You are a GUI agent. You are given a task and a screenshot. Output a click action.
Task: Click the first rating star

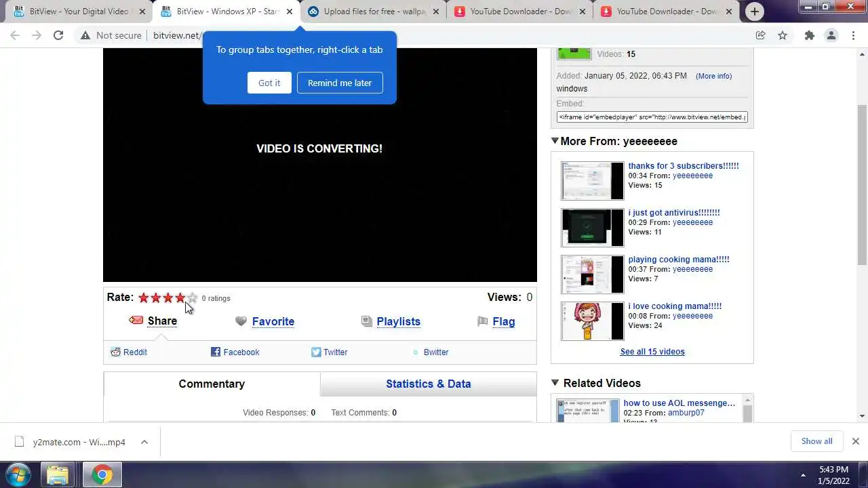(144, 298)
